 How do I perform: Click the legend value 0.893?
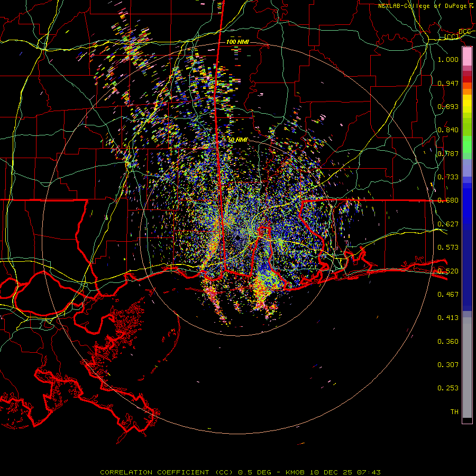(448, 106)
